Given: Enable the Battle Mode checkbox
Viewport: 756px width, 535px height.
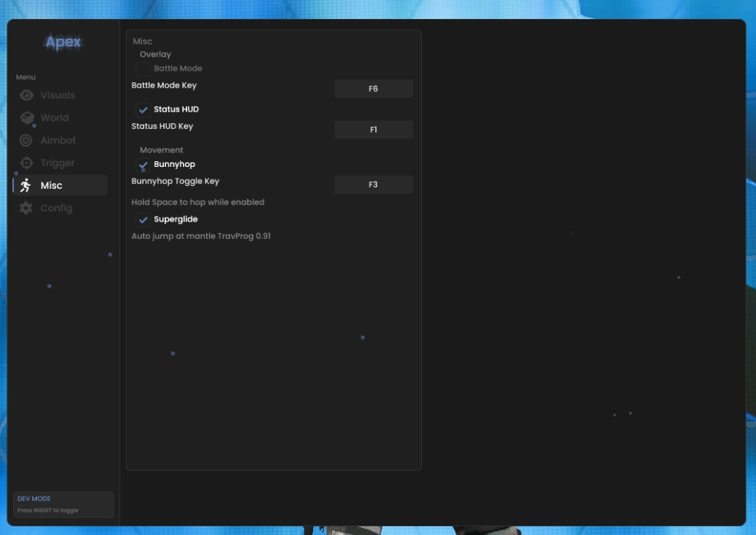Looking at the screenshot, I should click(x=143, y=69).
